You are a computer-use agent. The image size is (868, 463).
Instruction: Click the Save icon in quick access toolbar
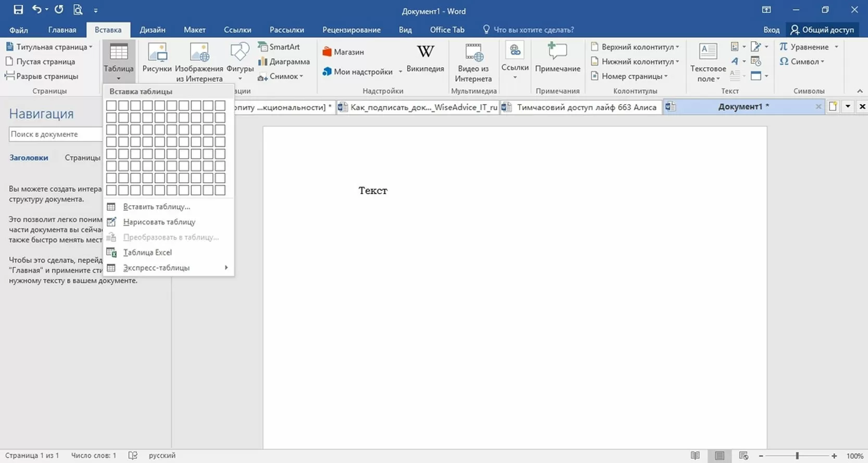point(18,9)
